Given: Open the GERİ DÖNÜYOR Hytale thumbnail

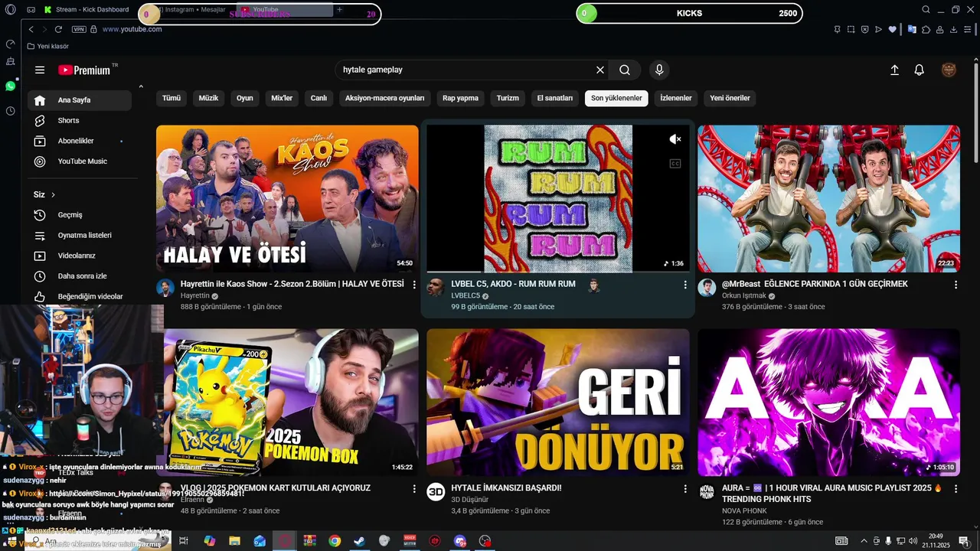Looking at the screenshot, I should [558, 403].
